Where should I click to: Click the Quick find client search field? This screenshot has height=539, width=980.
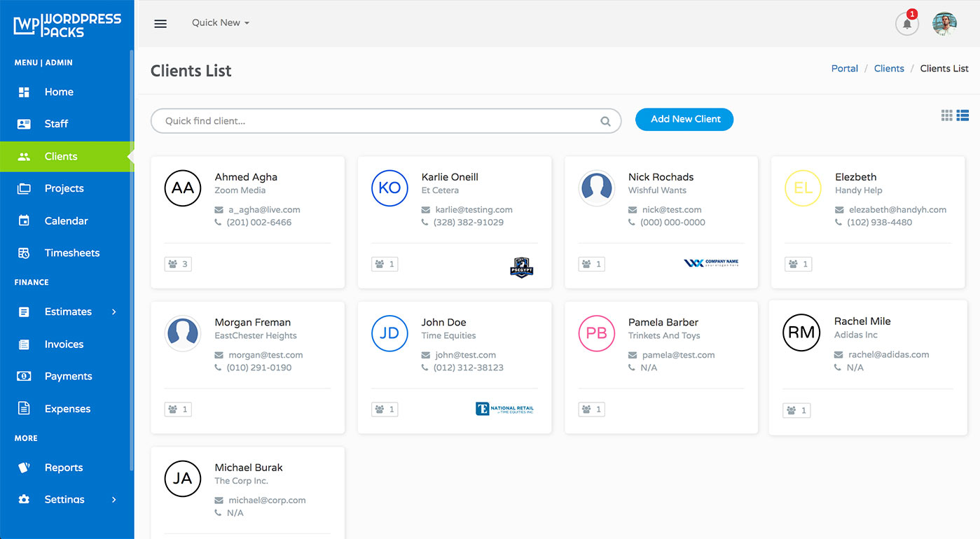click(385, 120)
